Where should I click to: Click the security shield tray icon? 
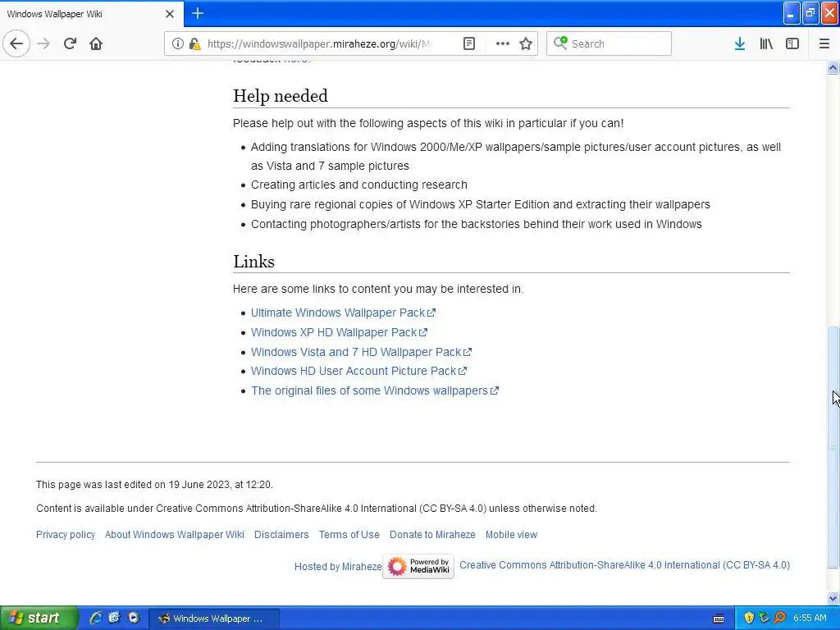(x=749, y=619)
